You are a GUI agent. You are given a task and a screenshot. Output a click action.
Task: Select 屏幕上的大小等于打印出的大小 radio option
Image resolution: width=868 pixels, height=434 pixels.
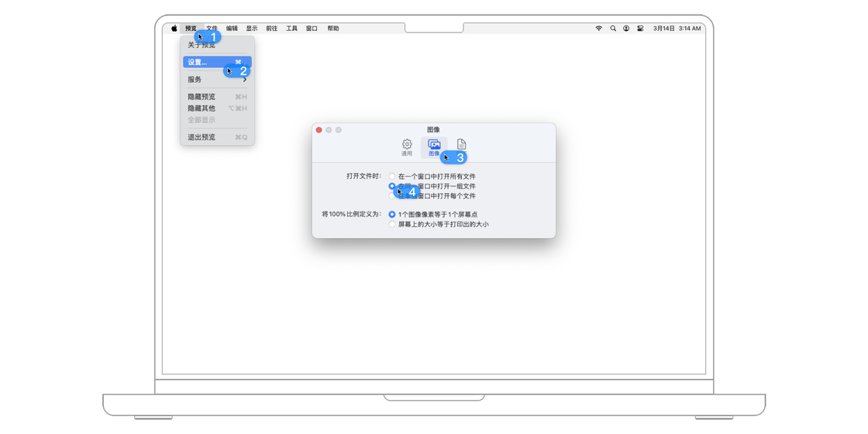tap(392, 225)
